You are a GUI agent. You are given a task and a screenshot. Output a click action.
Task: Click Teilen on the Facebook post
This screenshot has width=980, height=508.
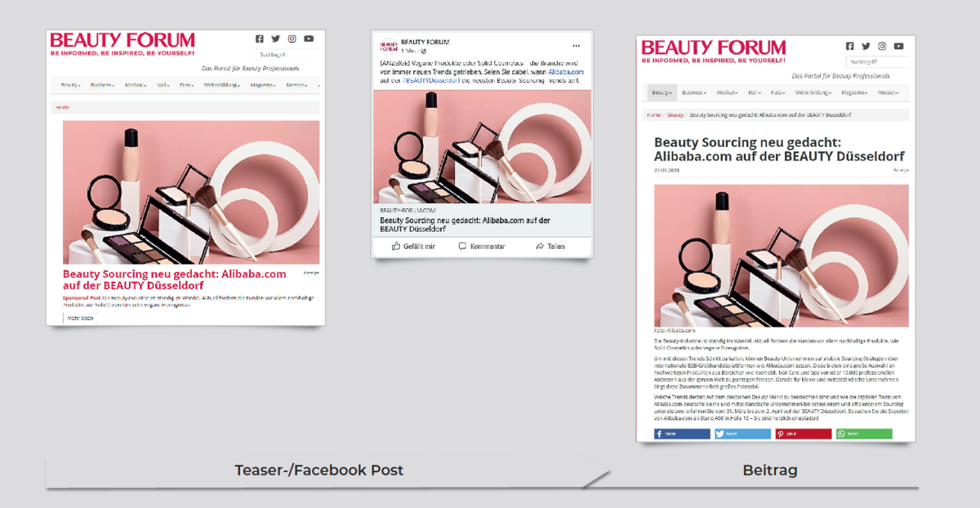coord(550,246)
